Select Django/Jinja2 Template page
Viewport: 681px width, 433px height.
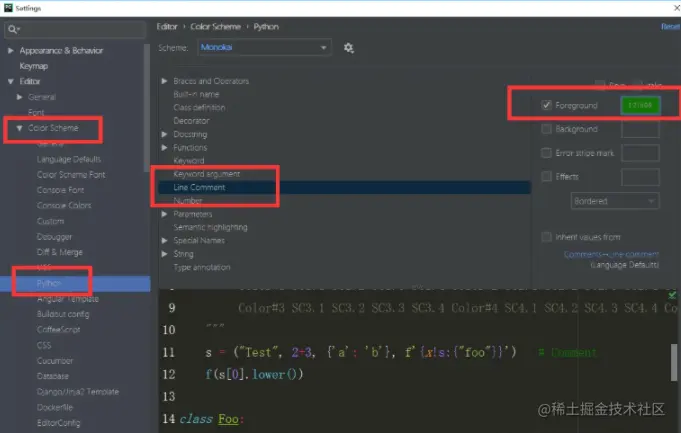point(78,392)
